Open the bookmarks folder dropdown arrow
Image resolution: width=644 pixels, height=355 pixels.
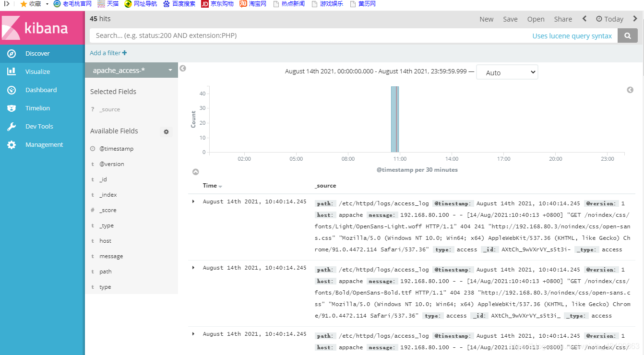pyautogui.click(x=47, y=4)
